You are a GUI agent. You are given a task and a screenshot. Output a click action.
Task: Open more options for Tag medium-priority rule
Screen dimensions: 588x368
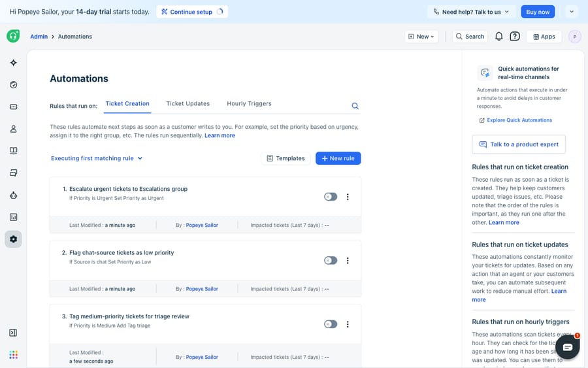[x=348, y=324]
